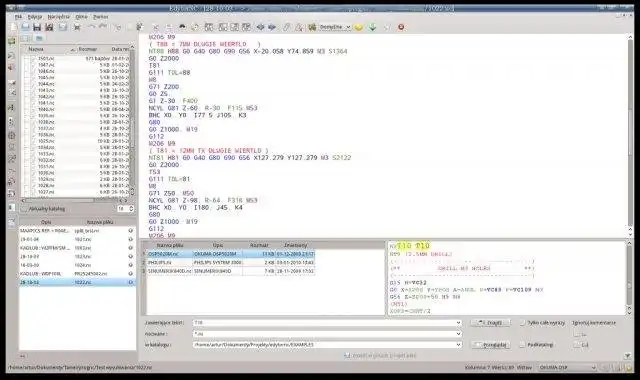
Task: Click the paperclip icon in toolbar
Action: click(x=286, y=27)
